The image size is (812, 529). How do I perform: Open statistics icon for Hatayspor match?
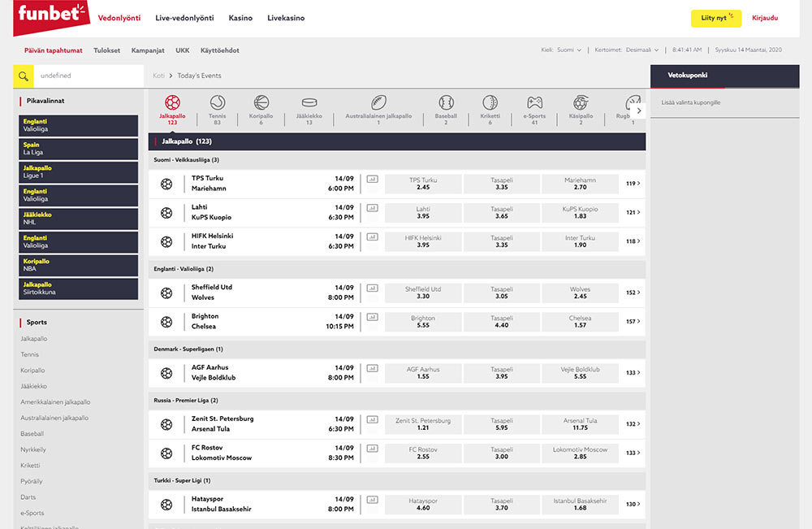point(373,501)
